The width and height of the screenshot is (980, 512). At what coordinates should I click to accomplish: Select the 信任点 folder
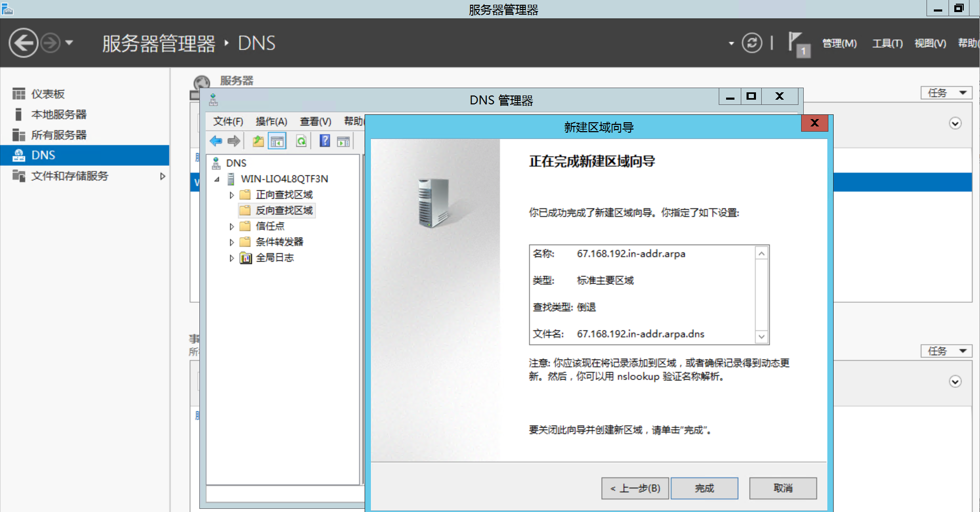(270, 226)
